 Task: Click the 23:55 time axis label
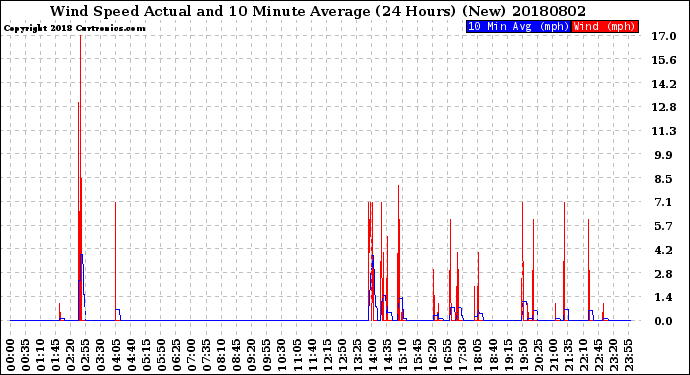pyautogui.click(x=628, y=354)
